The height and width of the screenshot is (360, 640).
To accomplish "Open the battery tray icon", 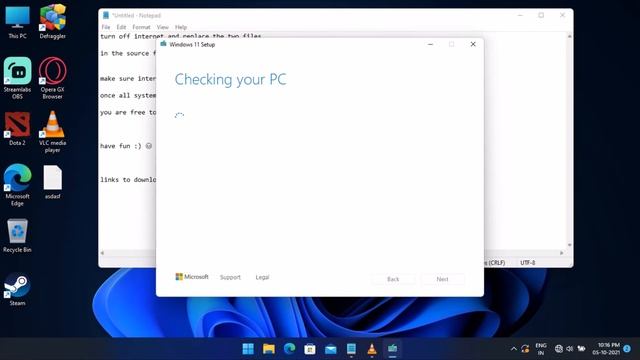I will pyautogui.click(x=581, y=349).
